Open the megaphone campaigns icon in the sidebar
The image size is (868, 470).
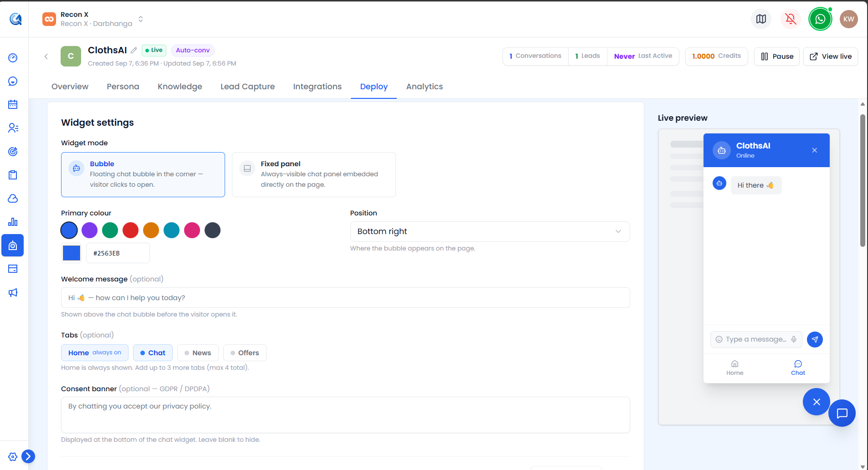tap(13, 292)
